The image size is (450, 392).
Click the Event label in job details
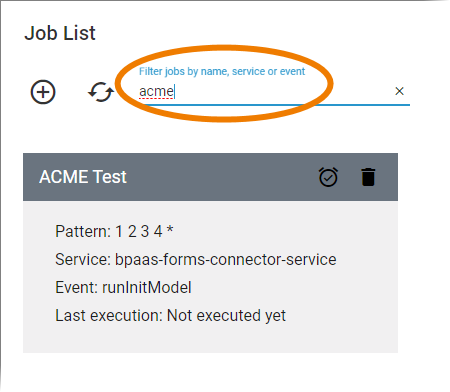[x=76, y=287]
